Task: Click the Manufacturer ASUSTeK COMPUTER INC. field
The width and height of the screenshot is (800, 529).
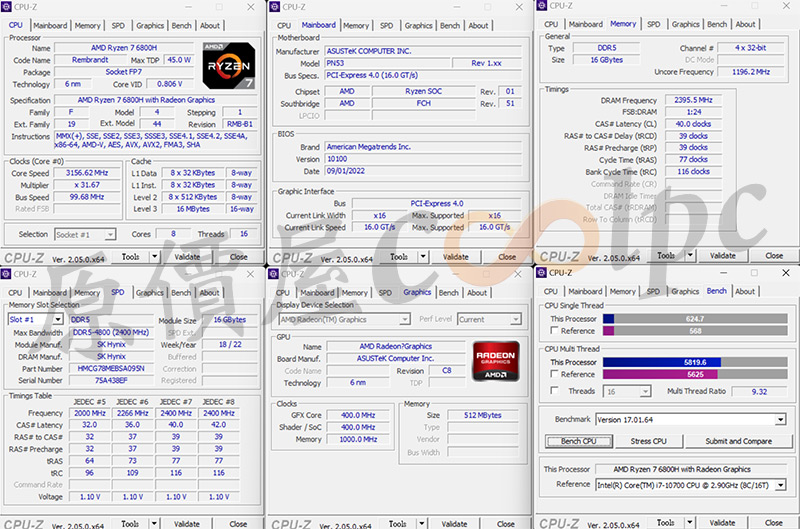Action: click(x=423, y=51)
